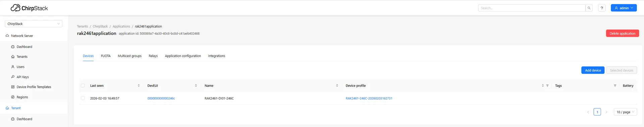Sort by Last seen column arrows
Viewport: 644px width, 127px height.
tap(139, 86)
